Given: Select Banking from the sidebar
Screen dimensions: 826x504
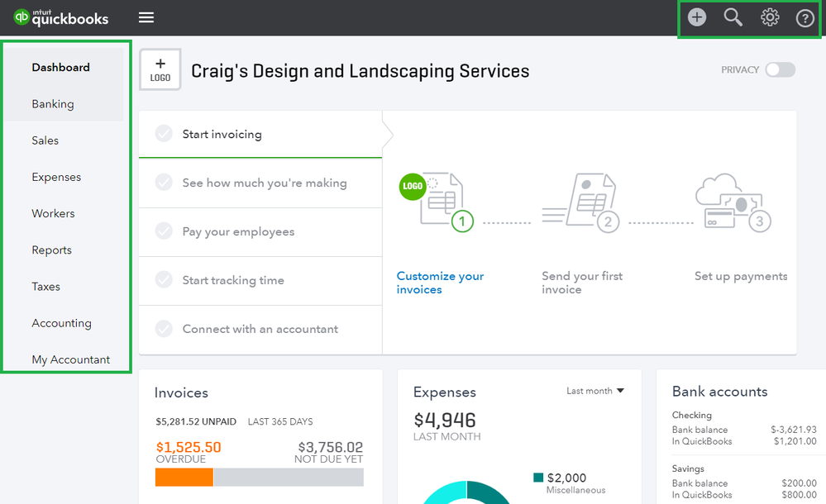Looking at the screenshot, I should click(x=54, y=103).
